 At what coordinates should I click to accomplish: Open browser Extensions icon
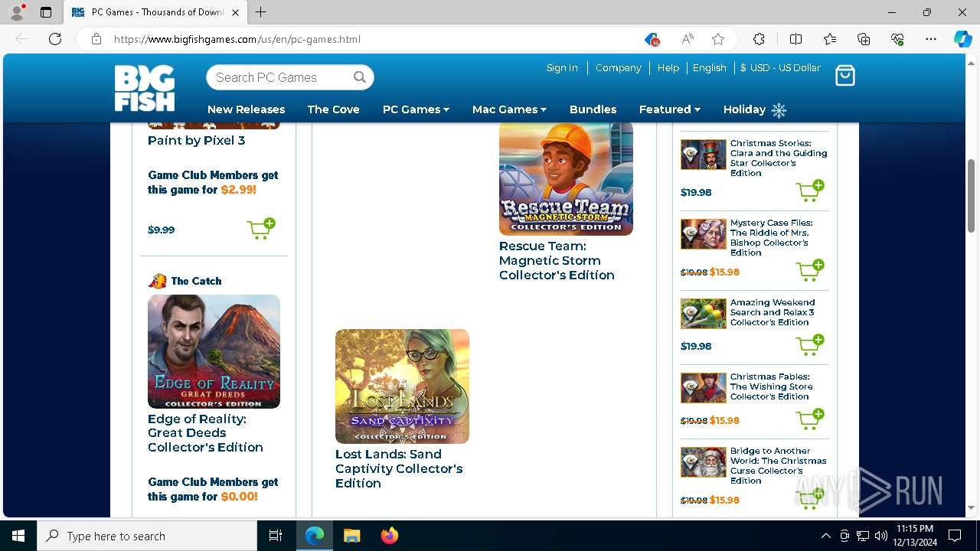click(759, 39)
